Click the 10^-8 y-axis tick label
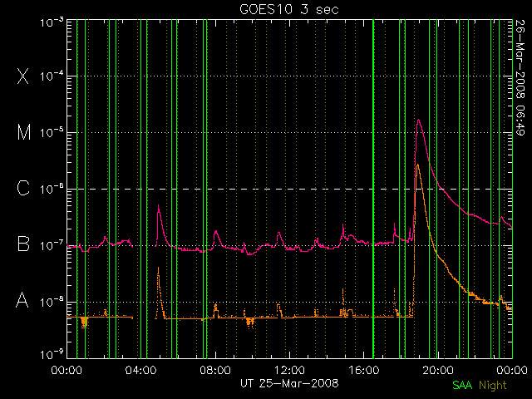Image resolution: width=532 pixels, height=399 pixels. pyautogui.click(x=52, y=302)
